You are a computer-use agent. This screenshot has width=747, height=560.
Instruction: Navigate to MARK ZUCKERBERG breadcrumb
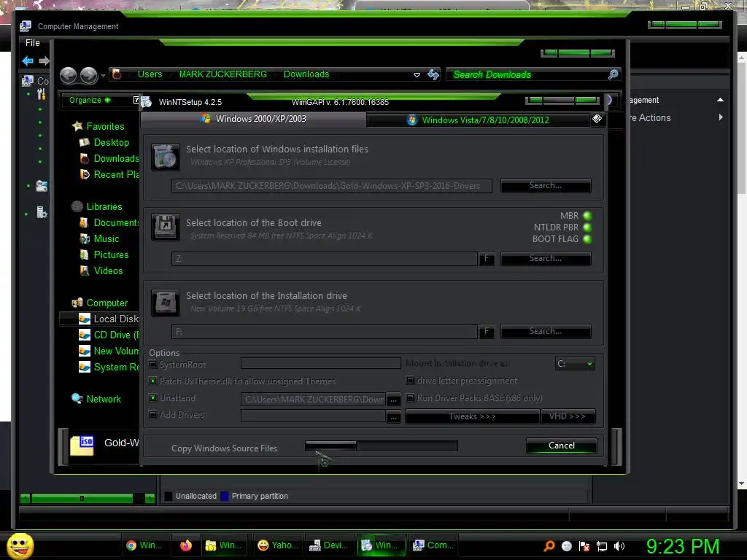click(x=222, y=74)
